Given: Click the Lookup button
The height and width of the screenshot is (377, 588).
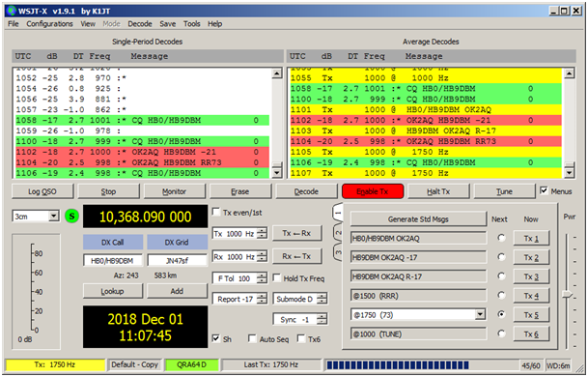Looking at the screenshot, I should (x=113, y=291).
